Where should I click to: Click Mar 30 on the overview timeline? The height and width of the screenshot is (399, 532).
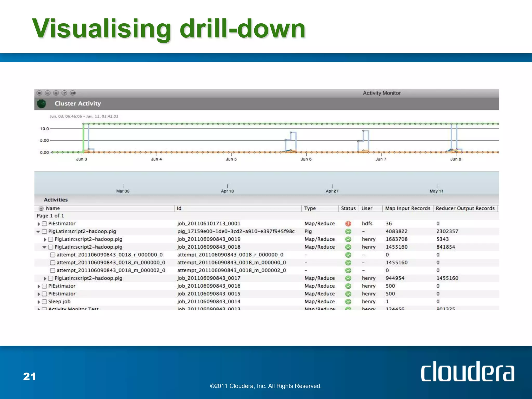pos(123,191)
